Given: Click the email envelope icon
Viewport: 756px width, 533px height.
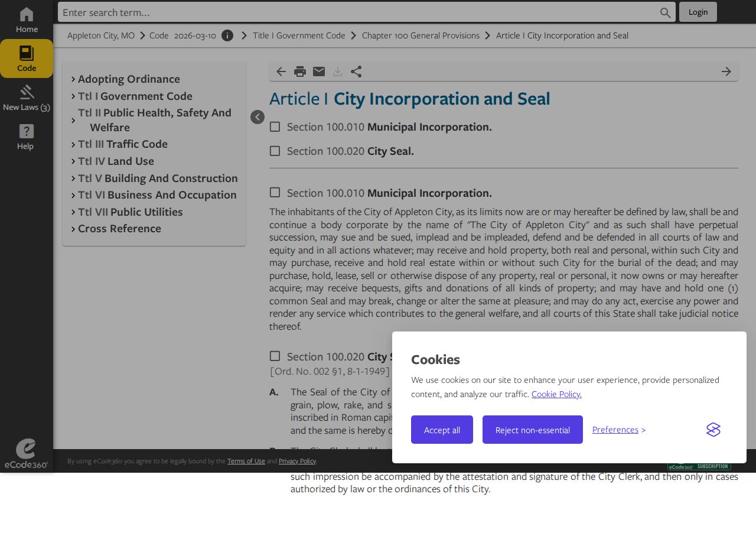Looking at the screenshot, I should 319,71.
